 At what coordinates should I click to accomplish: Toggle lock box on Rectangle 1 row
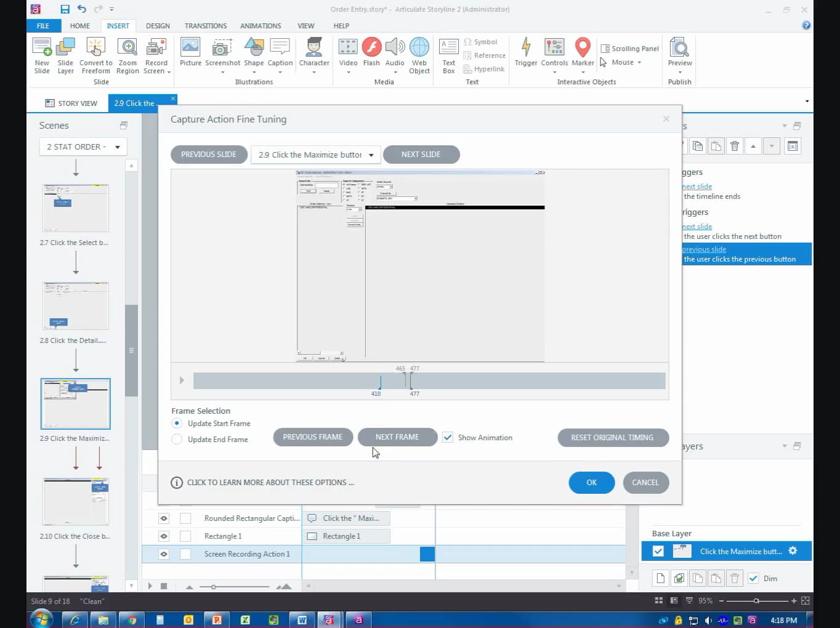(x=185, y=536)
